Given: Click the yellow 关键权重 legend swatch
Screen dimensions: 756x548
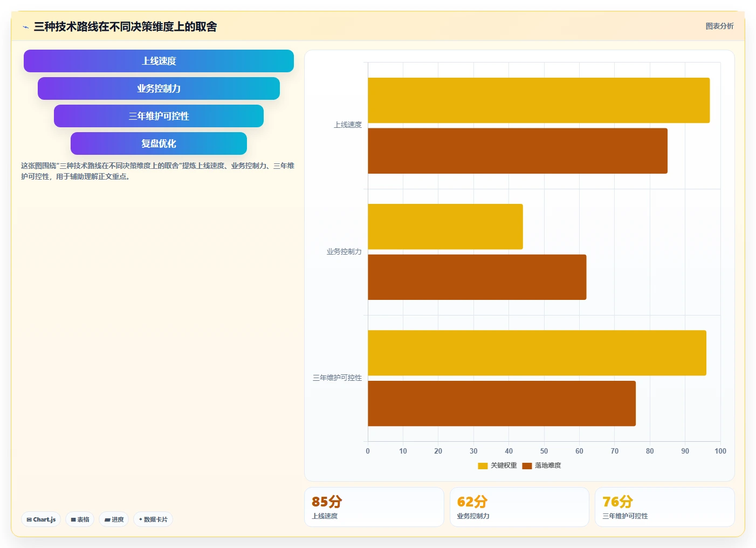Looking at the screenshot, I should click(x=483, y=466).
